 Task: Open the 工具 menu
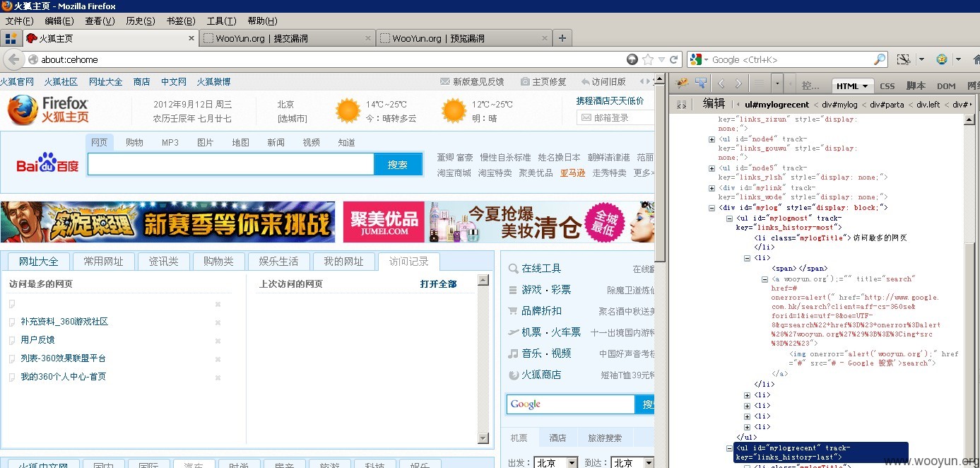click(x=221, y=21)
